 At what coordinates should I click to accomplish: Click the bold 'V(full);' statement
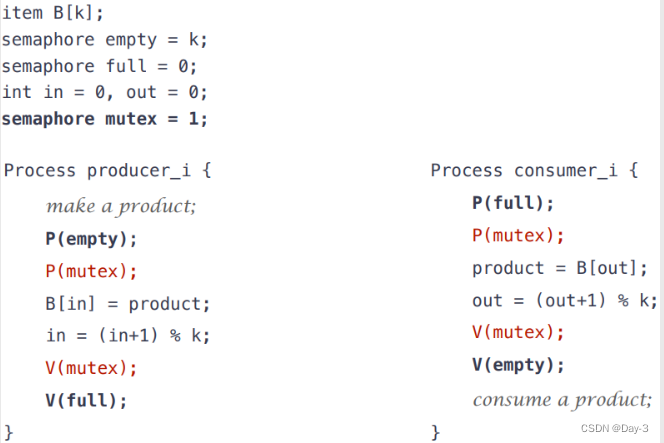click(86, 400)
